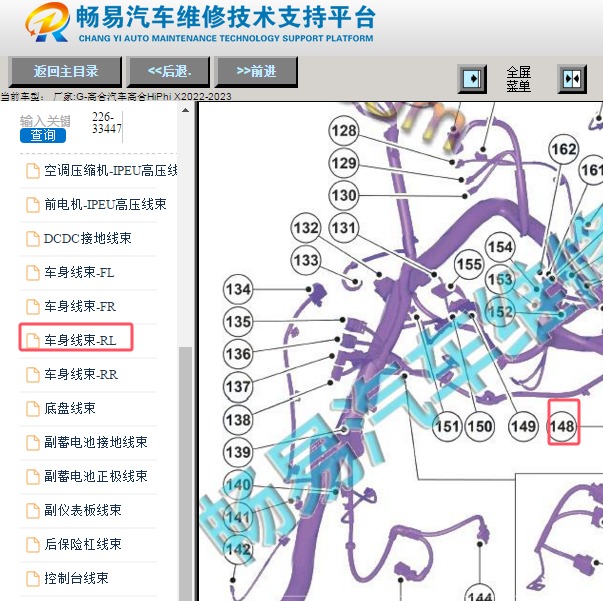Click connector callout 139

click(238, 452)
